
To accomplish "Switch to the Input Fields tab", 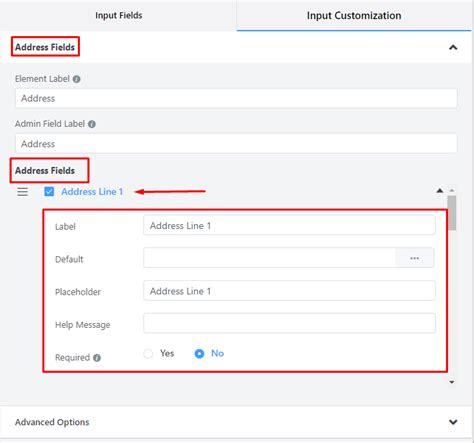I will [x=118, y=15].
